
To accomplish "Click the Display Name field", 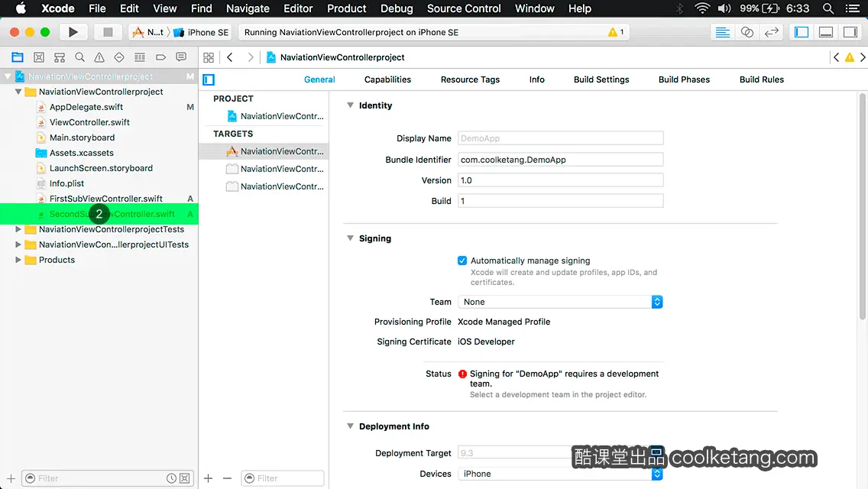I will tap(560, 138).
